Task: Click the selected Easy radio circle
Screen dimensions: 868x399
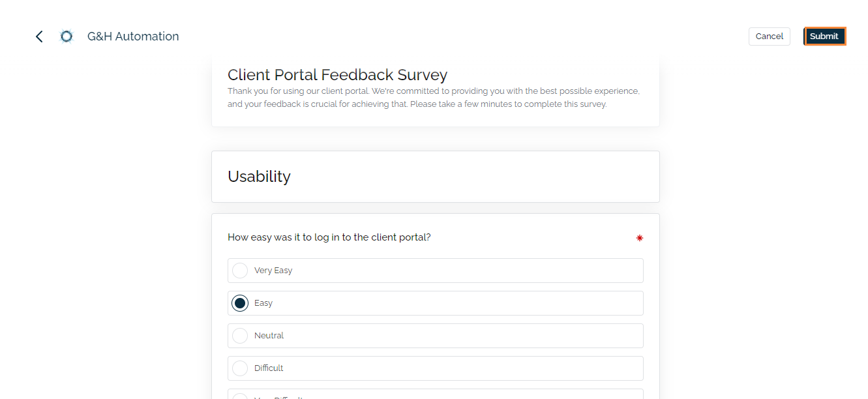Action: [240, 303]
